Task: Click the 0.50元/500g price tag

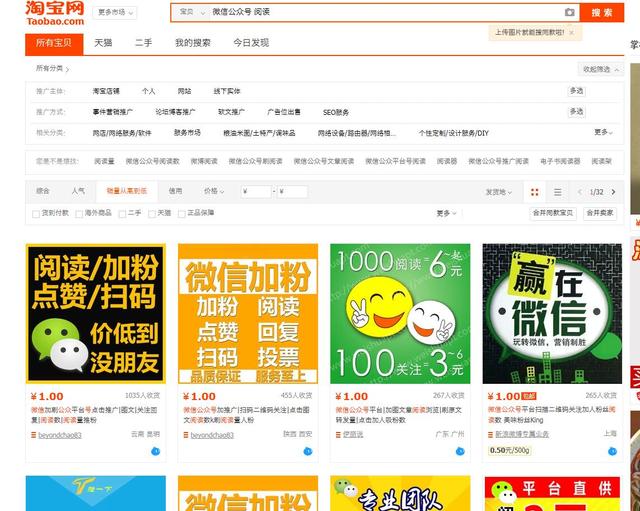Action: 510,451
